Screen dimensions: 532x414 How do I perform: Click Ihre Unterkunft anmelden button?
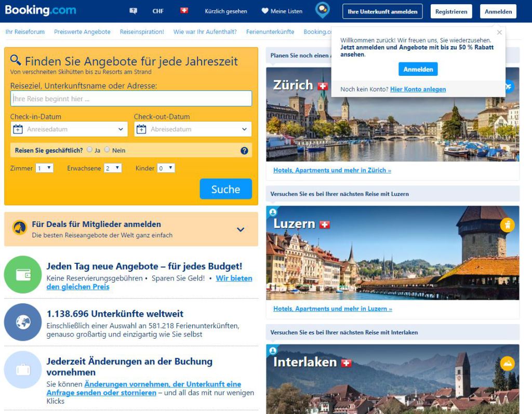click(382, 11)
